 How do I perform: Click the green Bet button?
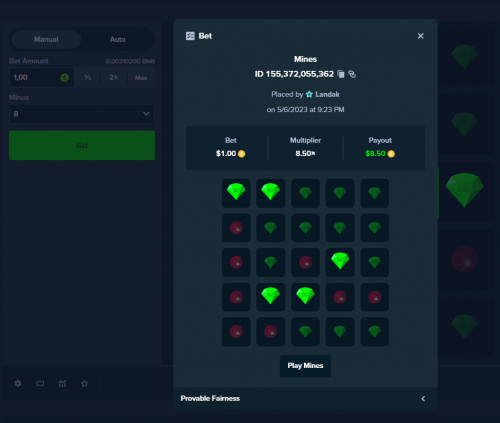pyautogui.click(x=82, y=145)
